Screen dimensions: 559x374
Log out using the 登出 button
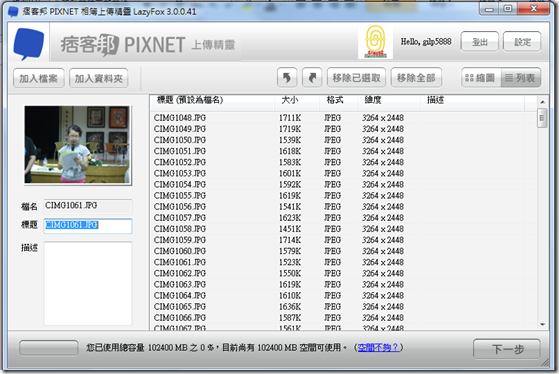tap(479, 42)
